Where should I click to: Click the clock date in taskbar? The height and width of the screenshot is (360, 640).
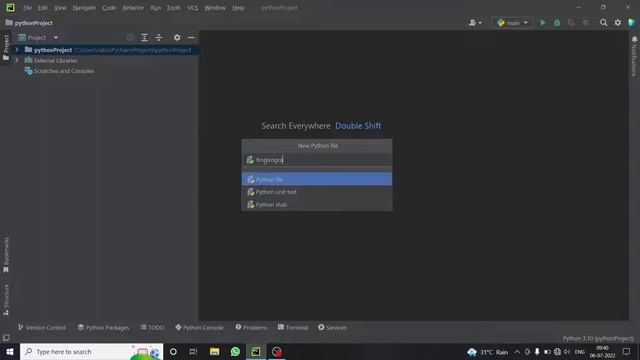coord(602,351)
